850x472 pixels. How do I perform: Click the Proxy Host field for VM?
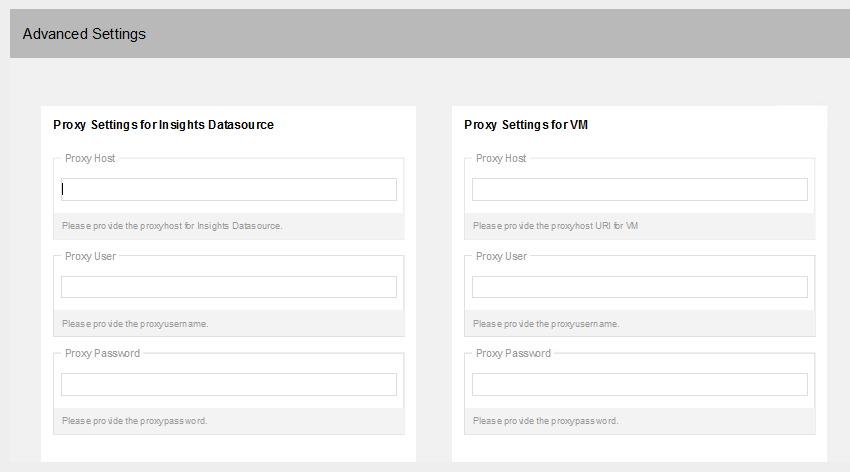(639, 189)
